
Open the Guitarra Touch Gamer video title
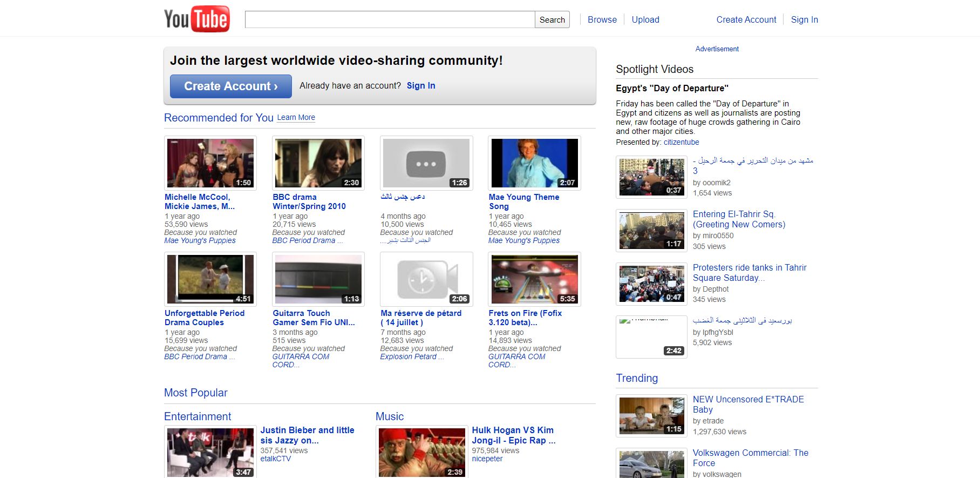click(x=314, y=318)
